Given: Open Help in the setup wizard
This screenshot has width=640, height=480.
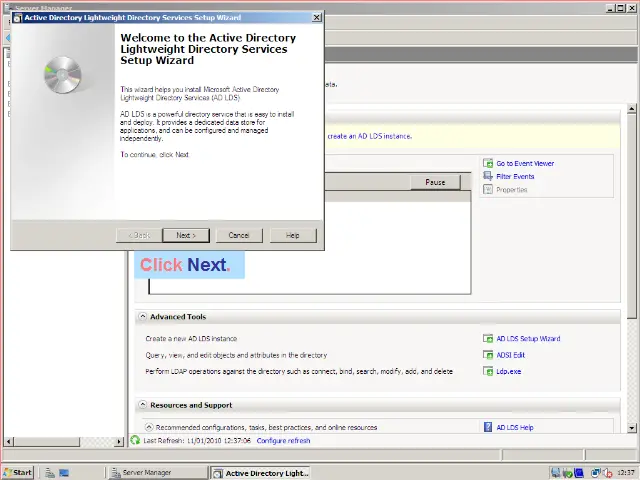Looking at the screenshot, I should 293,235.
